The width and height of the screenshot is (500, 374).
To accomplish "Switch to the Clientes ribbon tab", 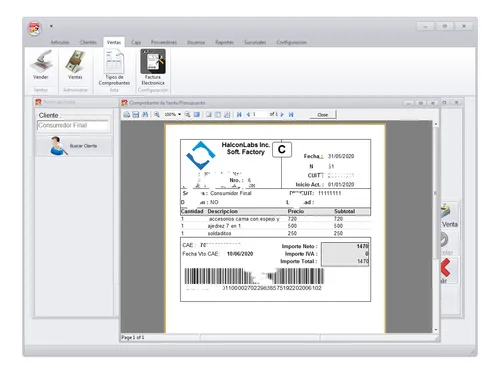I will [x=88, y=42].
